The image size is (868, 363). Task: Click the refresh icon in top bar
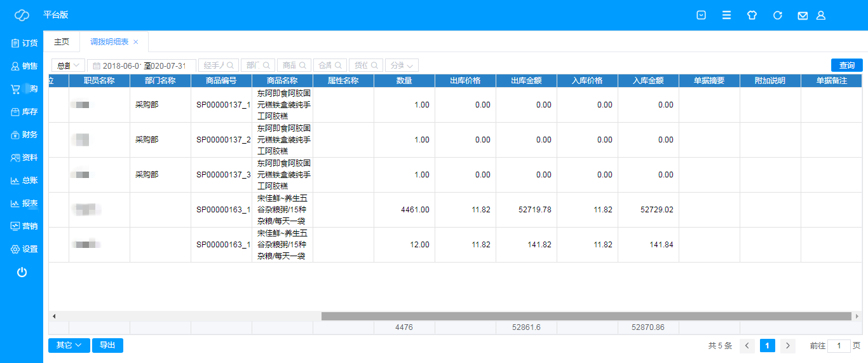click(x=777, y=15)
